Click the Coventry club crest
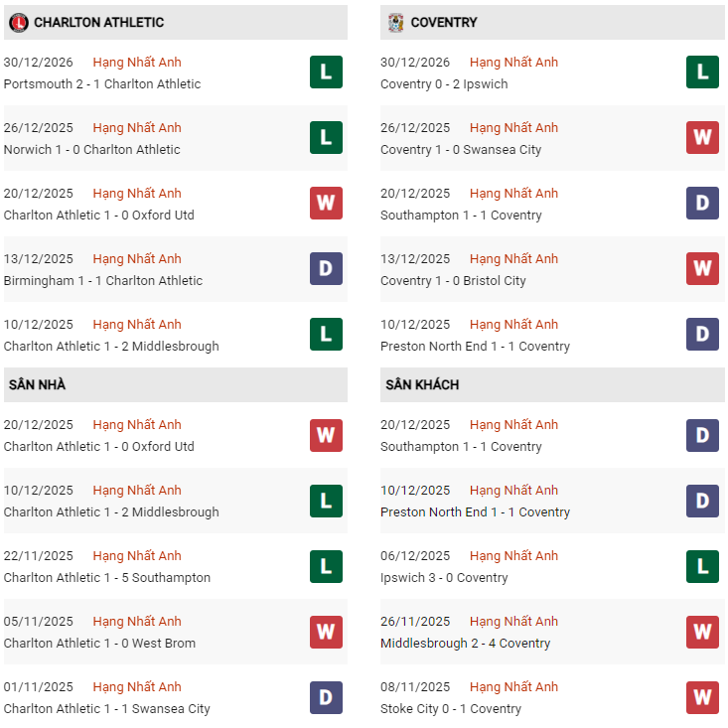The image size is (728, 728). click(x=396, y=22)
